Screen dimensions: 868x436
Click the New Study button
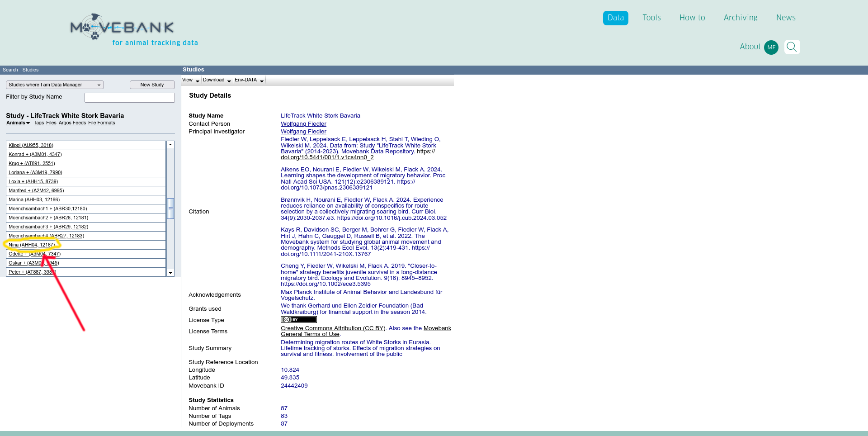click(152, 85)
